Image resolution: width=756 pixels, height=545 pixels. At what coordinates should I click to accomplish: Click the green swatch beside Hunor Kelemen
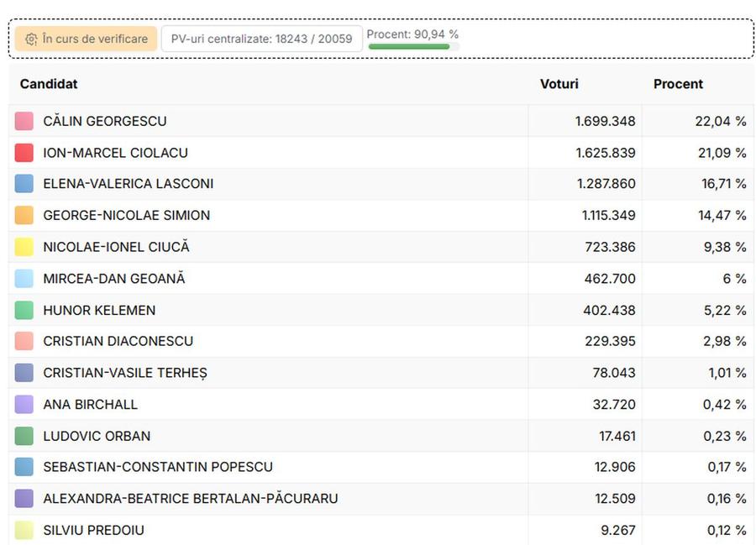click(x=24, y=311)
